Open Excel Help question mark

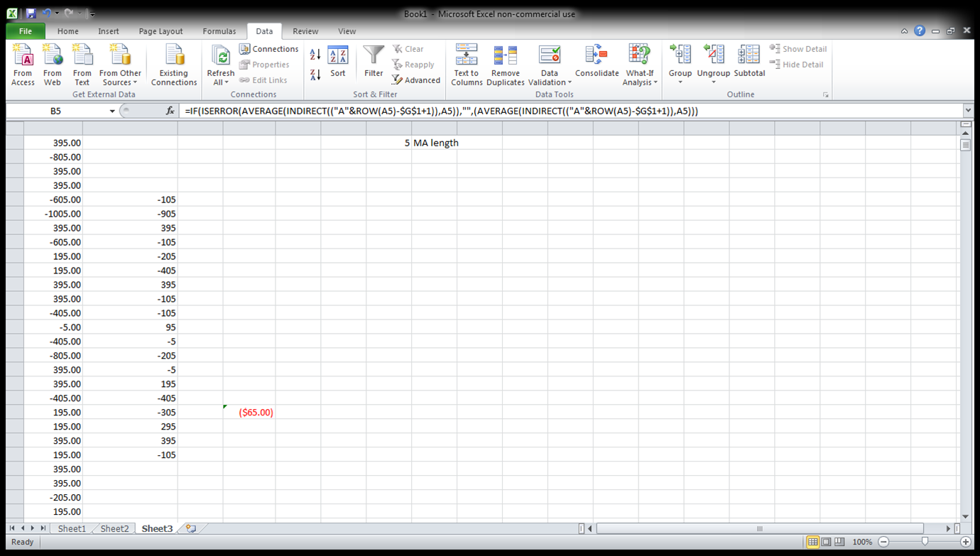(920, 31)
